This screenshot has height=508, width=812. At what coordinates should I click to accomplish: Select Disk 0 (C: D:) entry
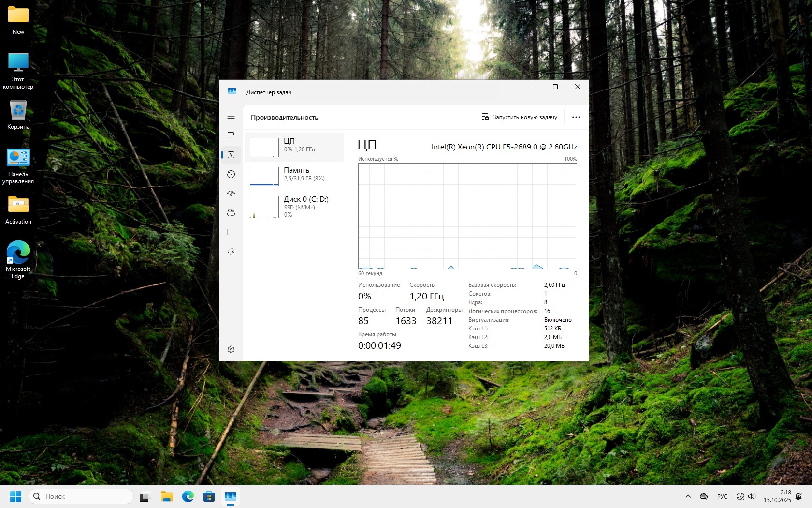click(x=294, y=207)
